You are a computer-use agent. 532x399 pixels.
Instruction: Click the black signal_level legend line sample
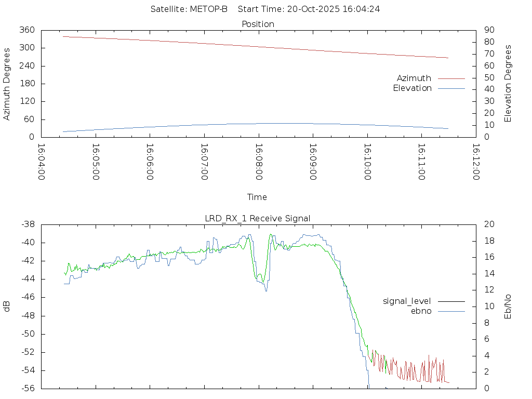coord(451,301)
